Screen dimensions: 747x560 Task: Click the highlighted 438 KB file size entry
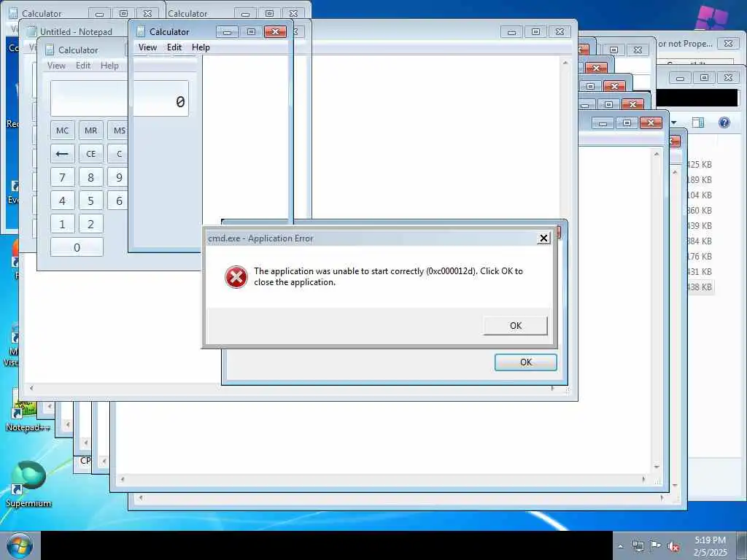click(700, 287)
